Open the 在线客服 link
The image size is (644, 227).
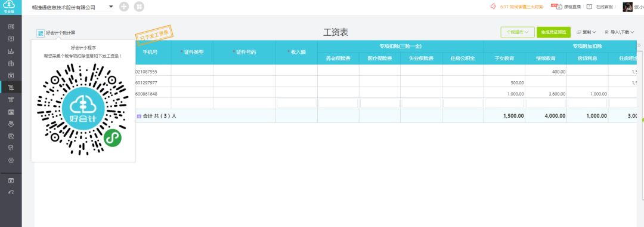tap(604, 7)
